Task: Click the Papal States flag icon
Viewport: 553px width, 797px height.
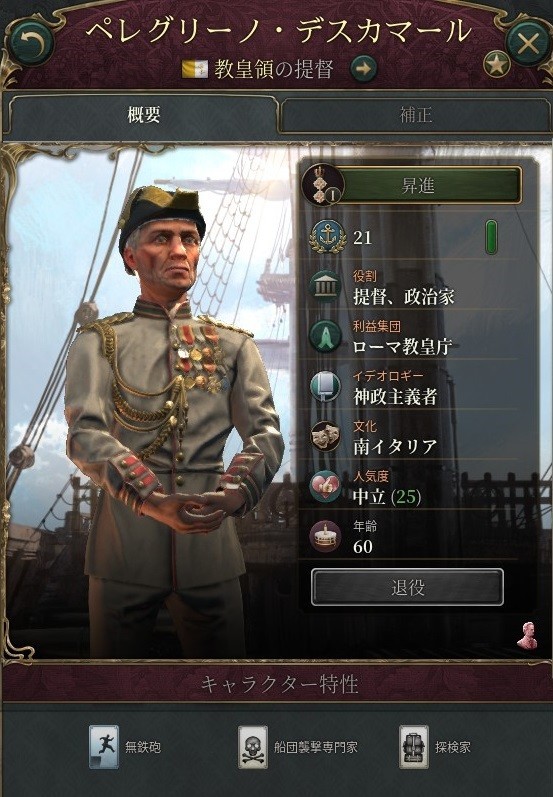Action: point(195,69)
